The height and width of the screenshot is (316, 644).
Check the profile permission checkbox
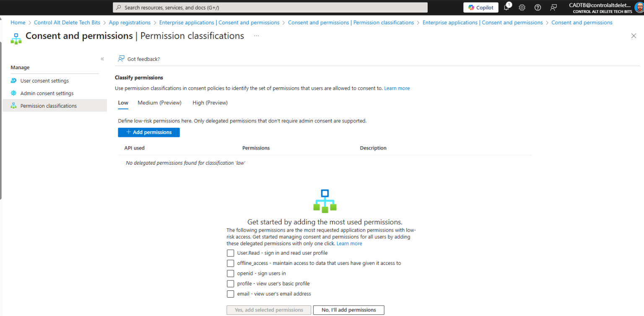[230, 284]
